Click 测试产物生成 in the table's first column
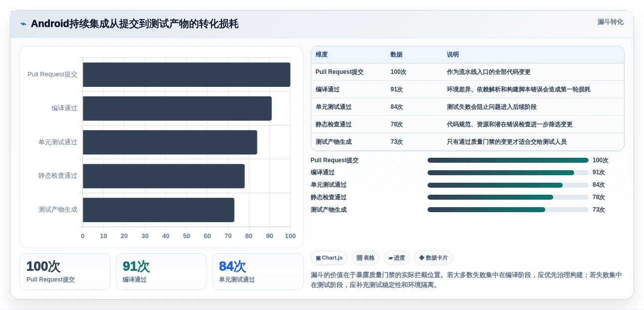 [334, 142]
